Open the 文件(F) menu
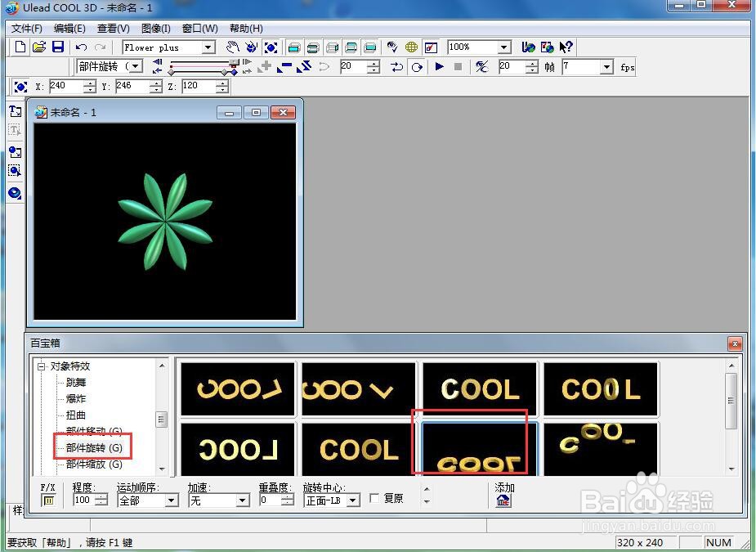Image resolution: width=756 pixels, height=552 pixels. tap(26, 29)
